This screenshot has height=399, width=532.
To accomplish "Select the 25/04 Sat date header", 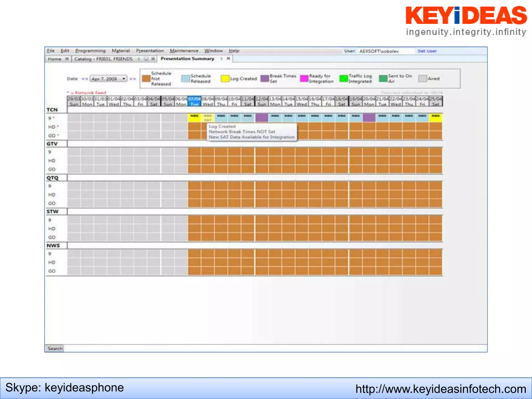I will (x=436, y=101).
